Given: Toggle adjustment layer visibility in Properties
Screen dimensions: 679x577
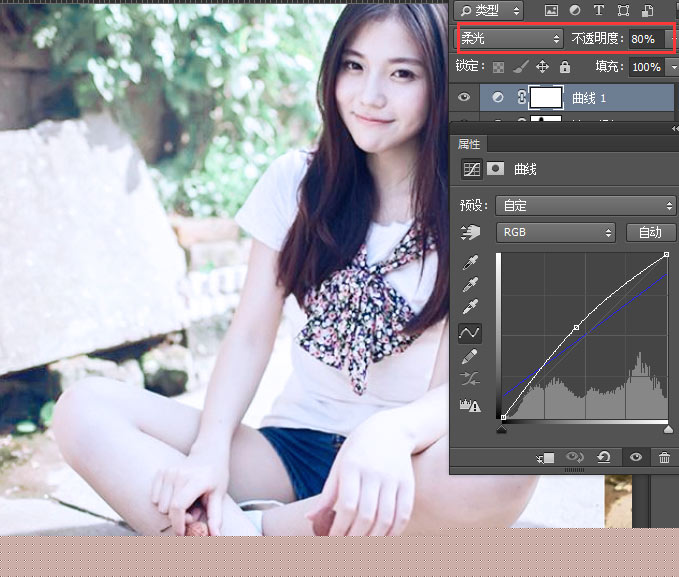Looking at the screenshot, I should (x=635, y=458).
